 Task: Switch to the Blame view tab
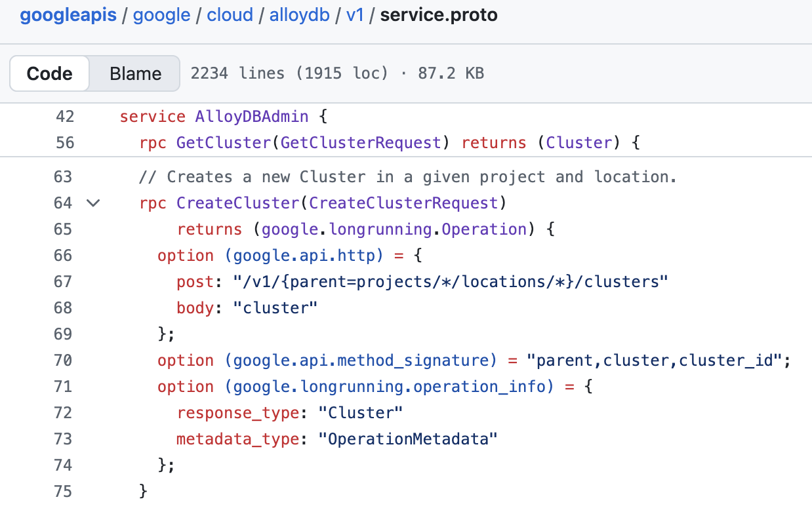click(135, 73)
